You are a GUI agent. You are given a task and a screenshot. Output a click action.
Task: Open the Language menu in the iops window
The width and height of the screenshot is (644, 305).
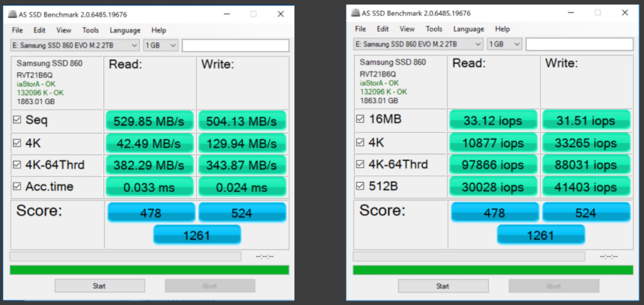tap(469, 29)
